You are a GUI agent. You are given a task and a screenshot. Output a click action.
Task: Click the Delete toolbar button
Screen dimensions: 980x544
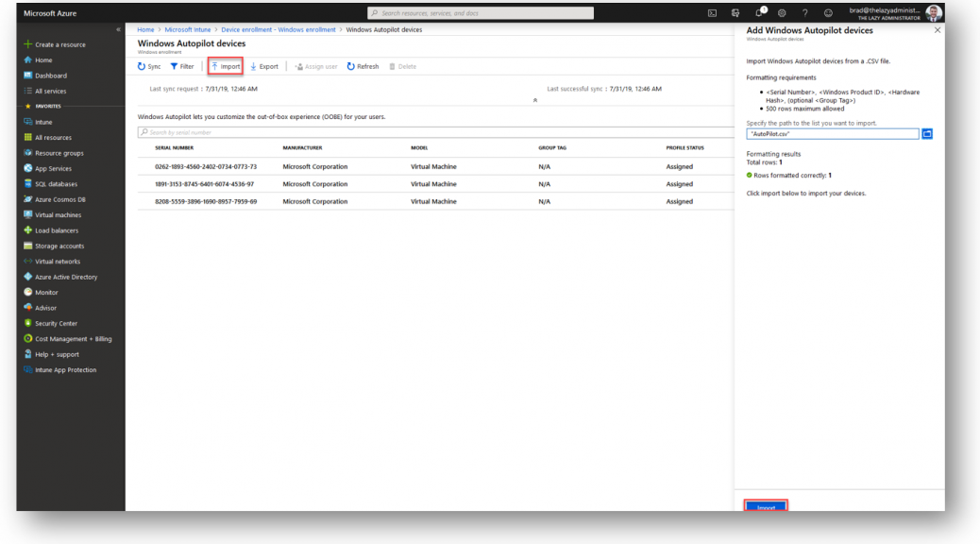pyautogui.click(x=403, y=66)
